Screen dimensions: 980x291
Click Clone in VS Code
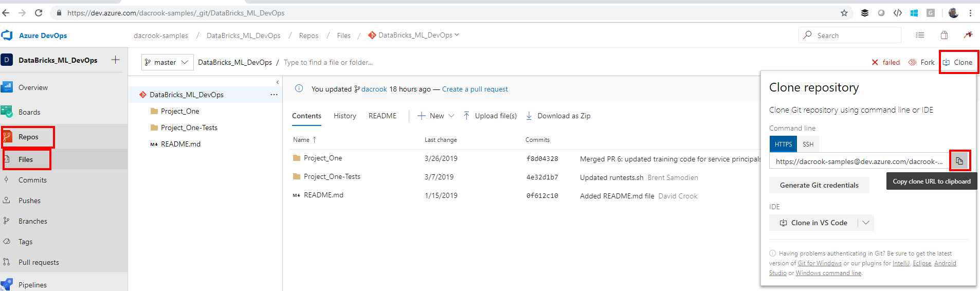click(813, 223)
